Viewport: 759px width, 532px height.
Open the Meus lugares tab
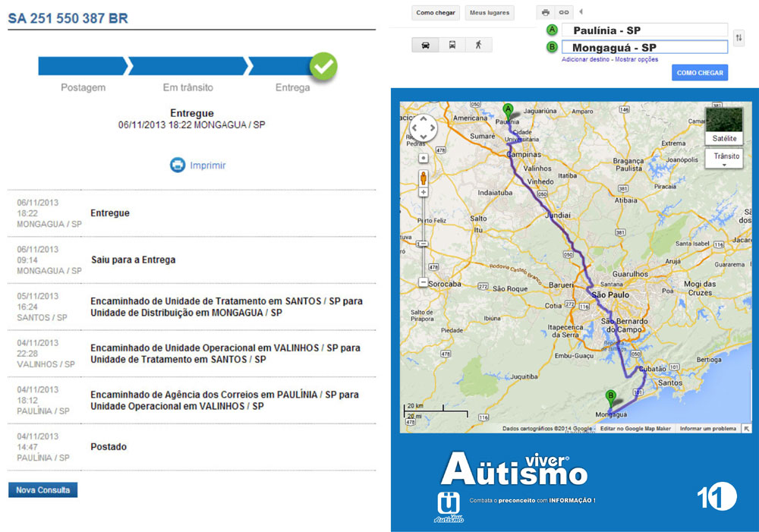coord(490,13)
